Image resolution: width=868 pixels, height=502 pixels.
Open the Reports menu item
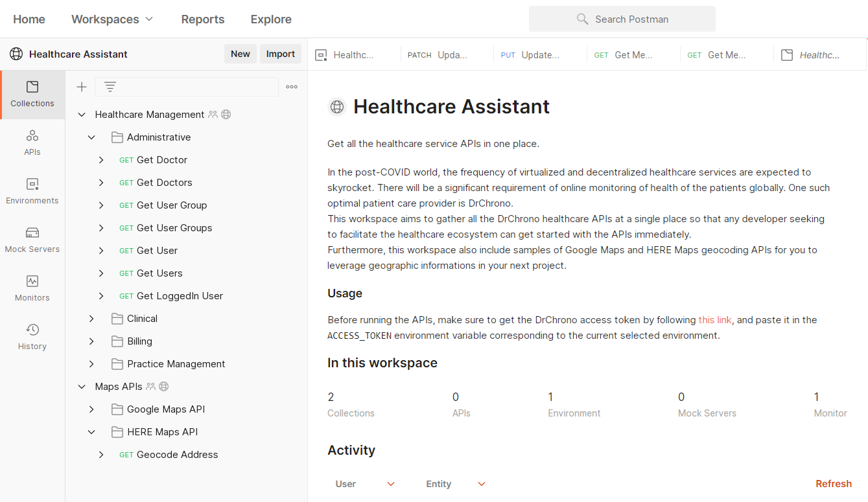pos(203,19)
